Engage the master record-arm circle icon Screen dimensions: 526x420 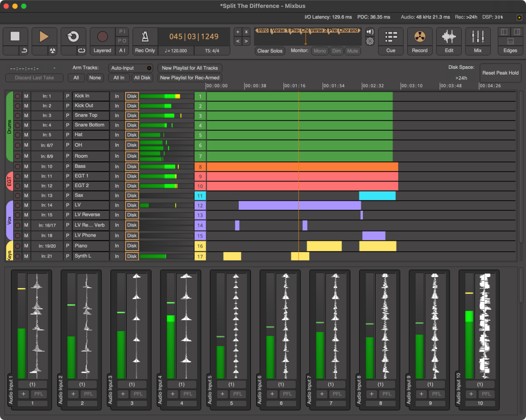(x=102, y=36)
